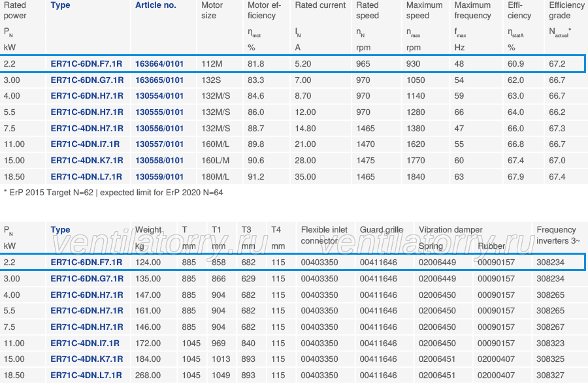588x384 pixels.
Task: Select frequency inverter code '308323'
Action: 550,343
